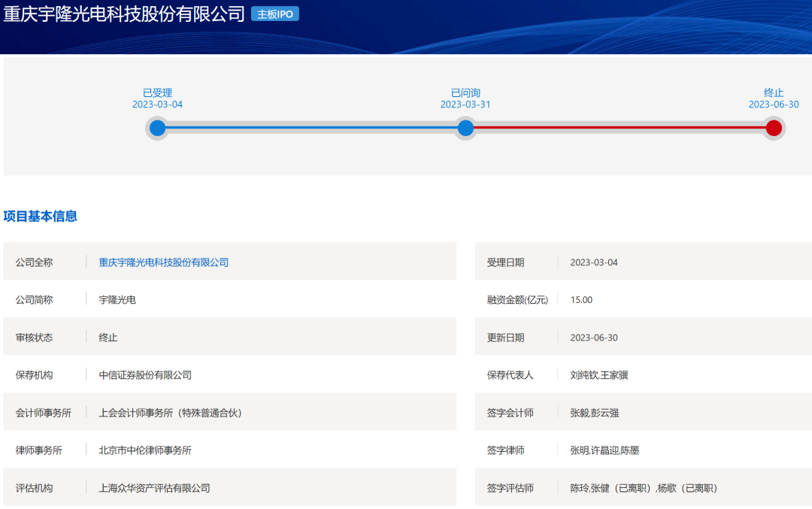Click the 主板IPO badge in the header
812x509 pixels.
[274, 14]
